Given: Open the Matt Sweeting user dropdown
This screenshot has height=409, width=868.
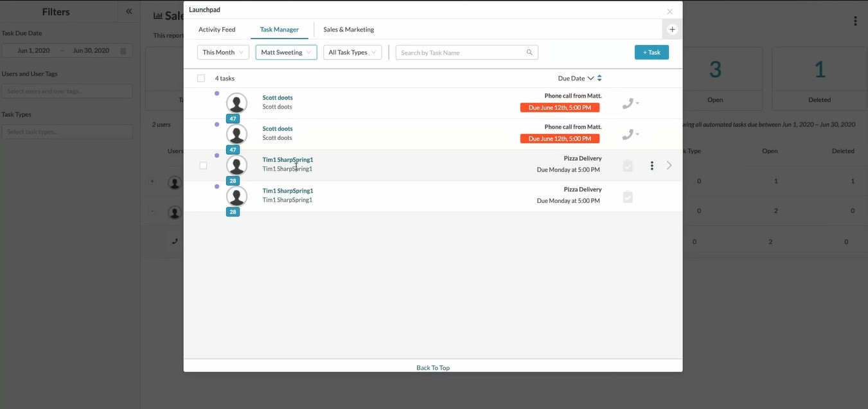Looking at the screenshot, I should (286, 53).
